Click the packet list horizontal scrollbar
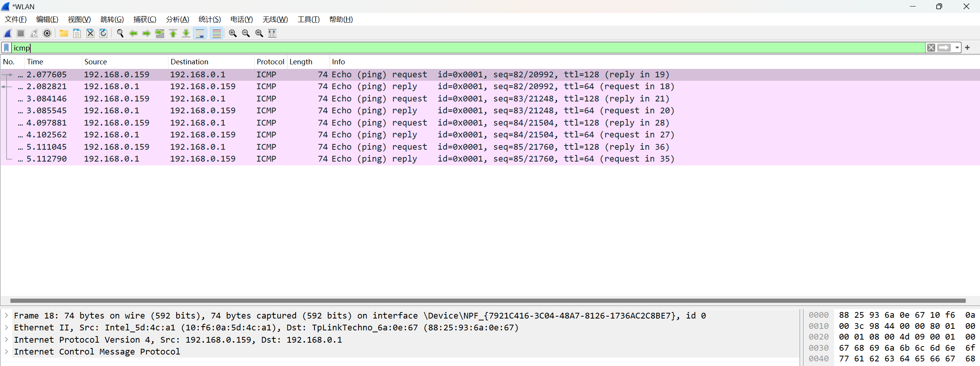The width and height of the screenshot is (980, 366). (x=488, y=301)
